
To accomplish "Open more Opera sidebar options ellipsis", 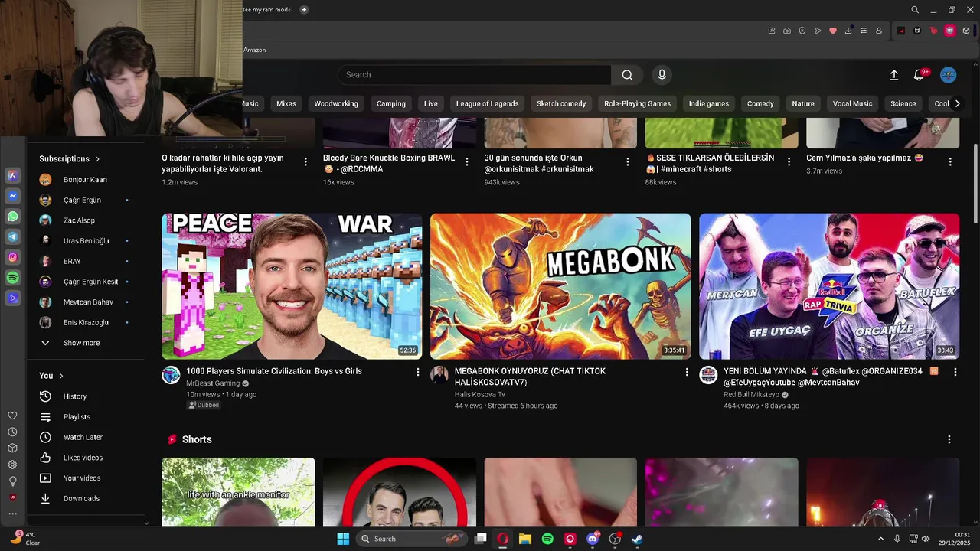I will [12, 514].
